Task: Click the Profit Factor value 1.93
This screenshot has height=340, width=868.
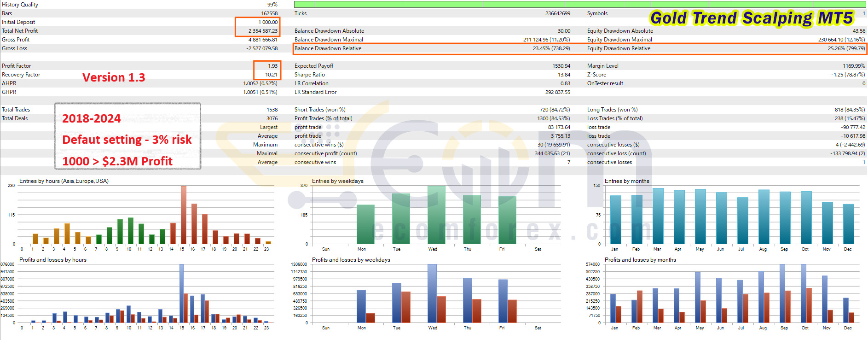Action: pos(273,66)
